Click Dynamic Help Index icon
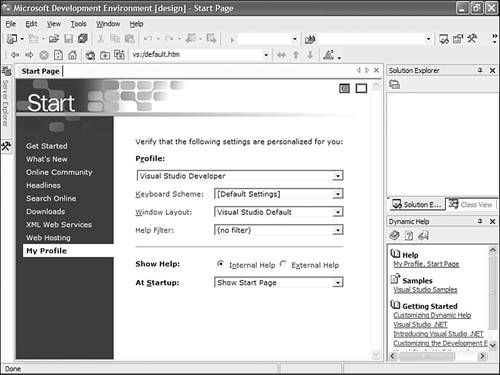This screenshot has width=500, height=375. pyautogui.click(x=409, y=236)
